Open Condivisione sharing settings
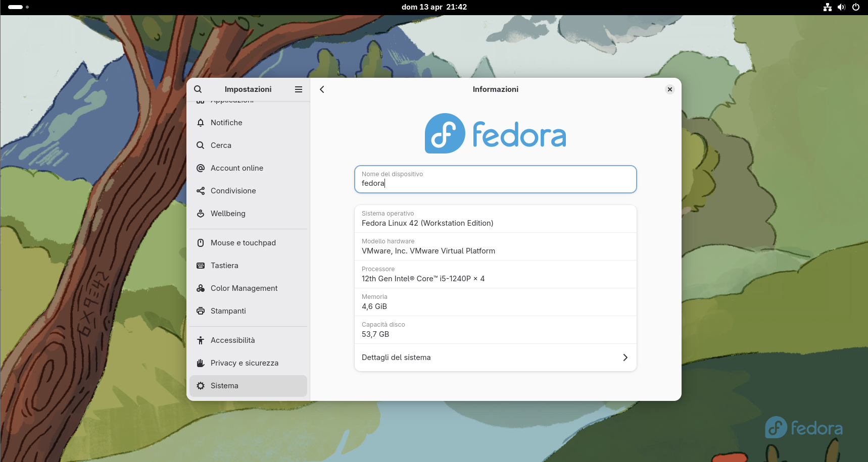 point(233,190)
